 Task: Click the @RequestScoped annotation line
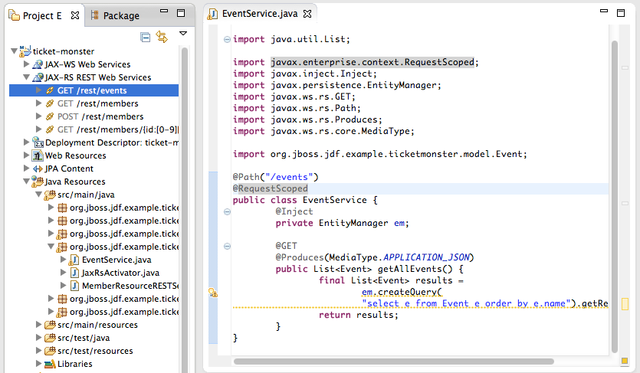pyautogui.click(x=270, y=189)
